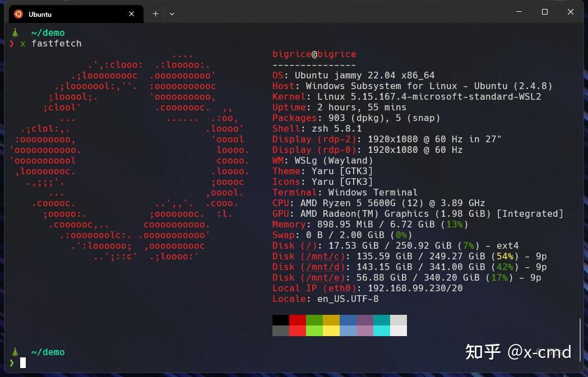588x377 pixels.
Task: Click the dark yellow color block
Action: [331, 320]
